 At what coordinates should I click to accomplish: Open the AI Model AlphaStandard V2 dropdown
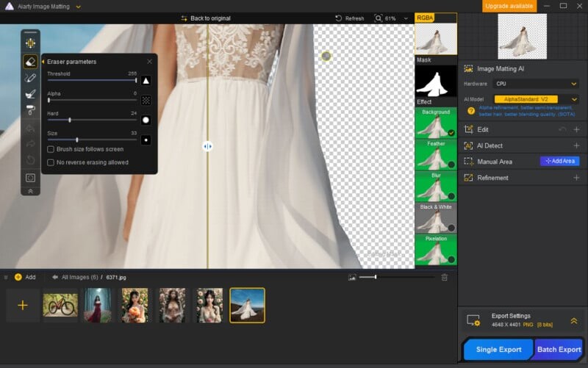tap(537, 99)
